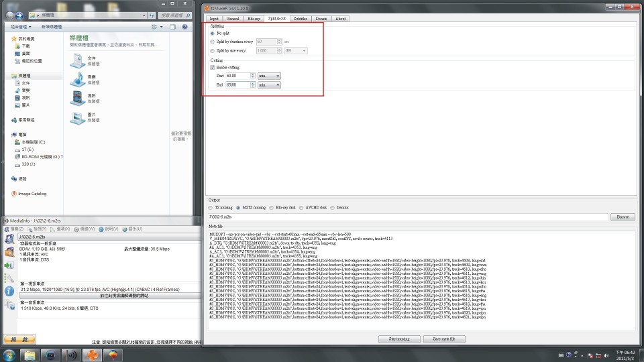Switch to the Subtitles tab
Viewport: 644px width, 362px height.
pos(301,19)
